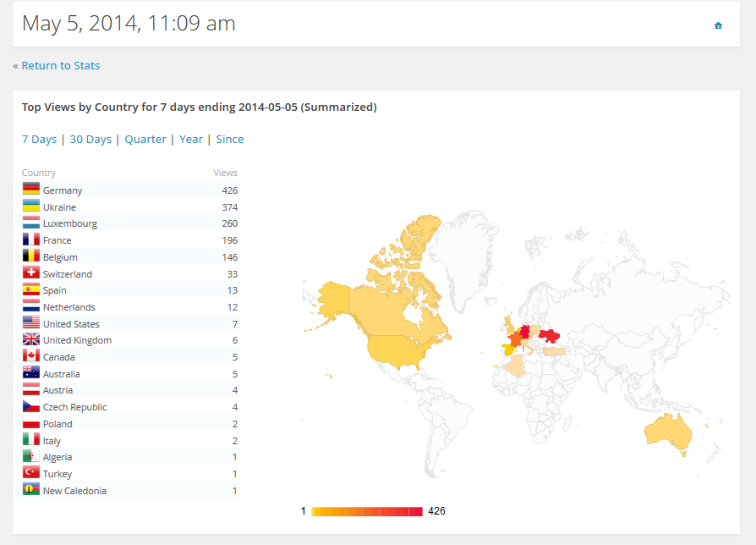Select the Quarter time range
Screen dimensions: 756x545
(x=145, y=139)
